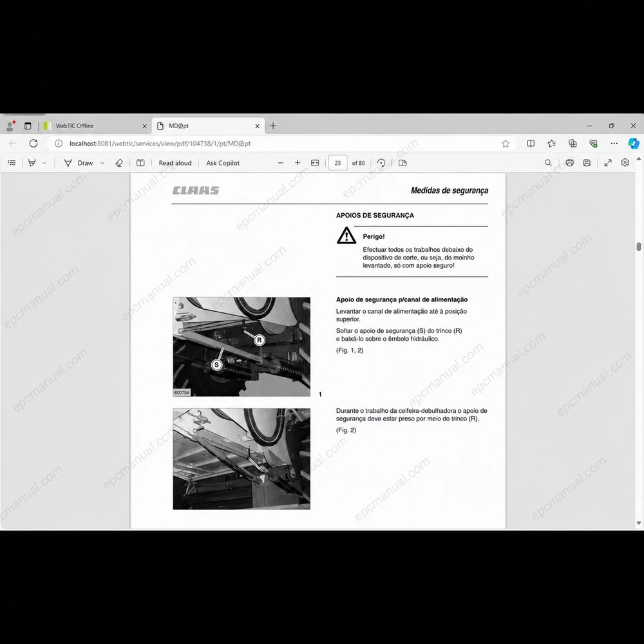Expand the Highlight options arrow
644x644 pixels.
(44, 163)
